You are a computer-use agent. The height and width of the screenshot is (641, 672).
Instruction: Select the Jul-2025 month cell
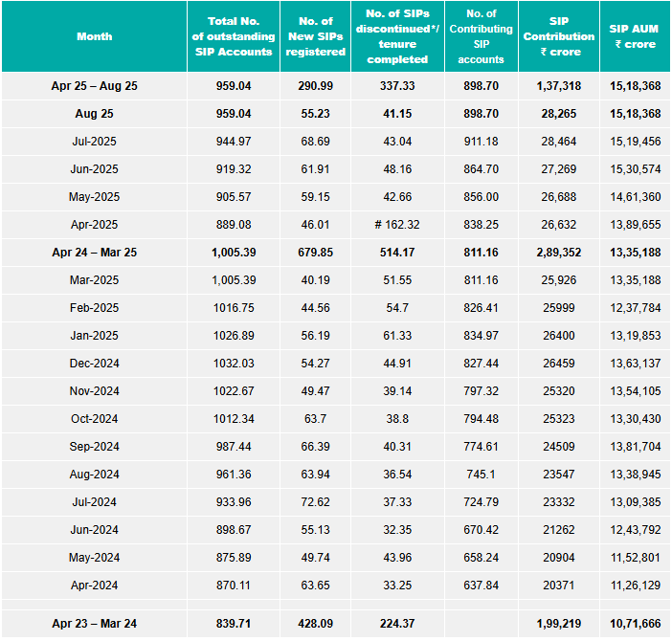pyautogui.click(x=95, y=142)
